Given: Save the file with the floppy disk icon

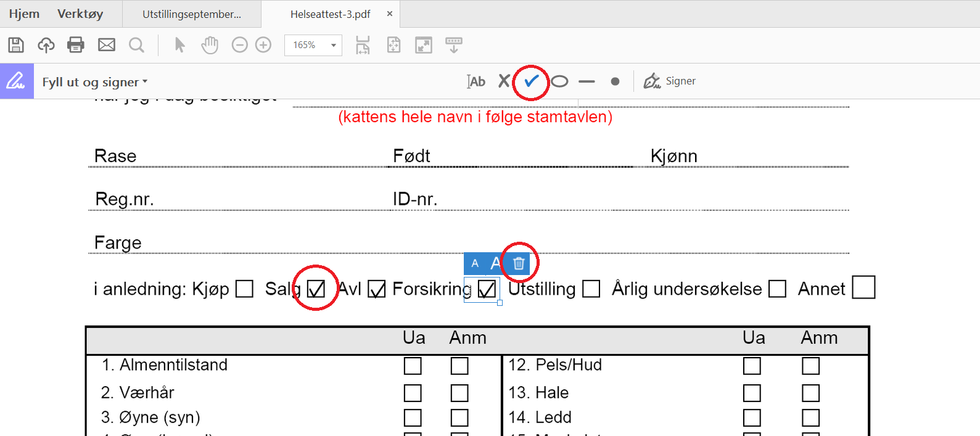Looking at the screenshot, I should (x=16, y=44).
